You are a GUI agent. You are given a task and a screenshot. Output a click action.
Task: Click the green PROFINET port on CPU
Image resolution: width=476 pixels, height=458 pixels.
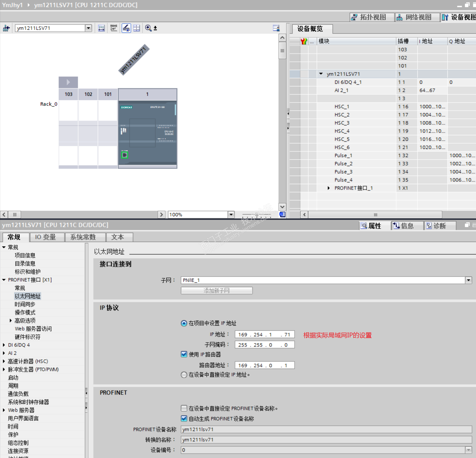(x=124, y=155)
